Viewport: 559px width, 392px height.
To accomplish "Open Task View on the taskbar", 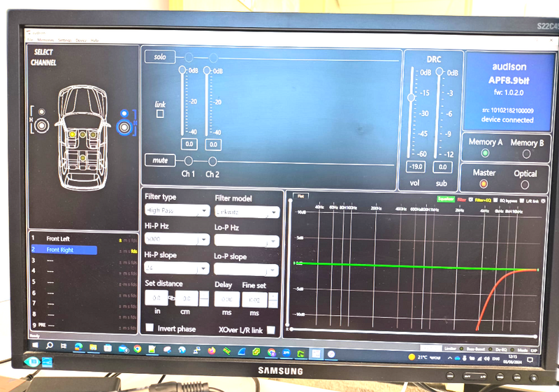I will (x=64, y=346).
